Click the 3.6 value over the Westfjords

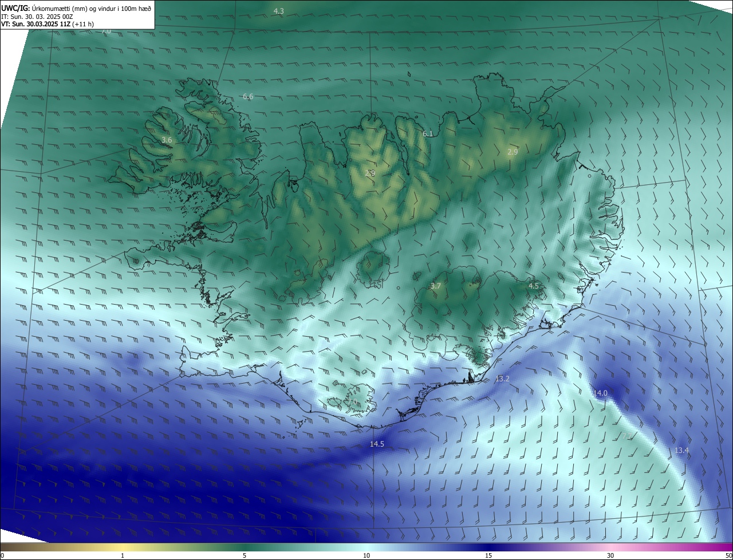click(x=167, y=140)
